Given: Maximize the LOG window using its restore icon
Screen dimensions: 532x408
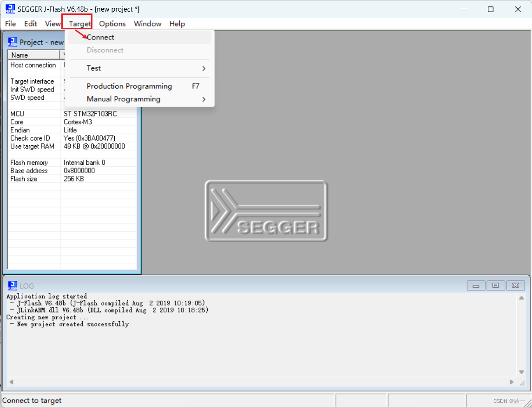Looking at the screenshot, I should pyautogui.click(x=496, y=285).
